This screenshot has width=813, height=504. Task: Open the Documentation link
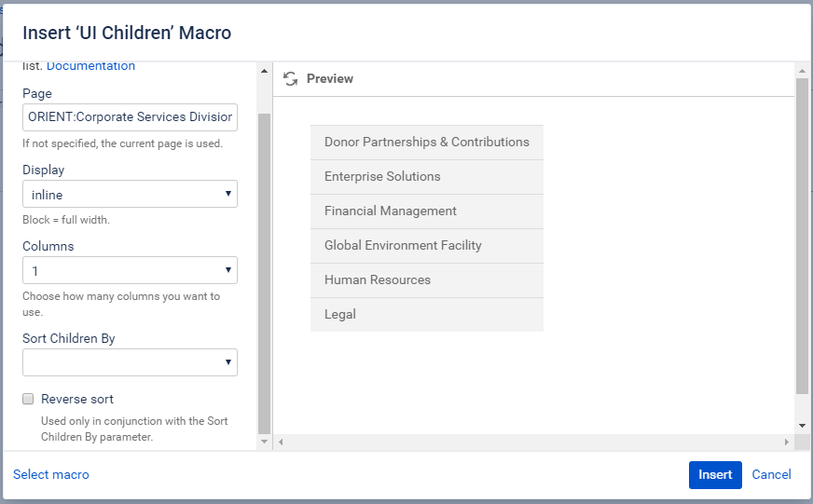click(90, 66)
